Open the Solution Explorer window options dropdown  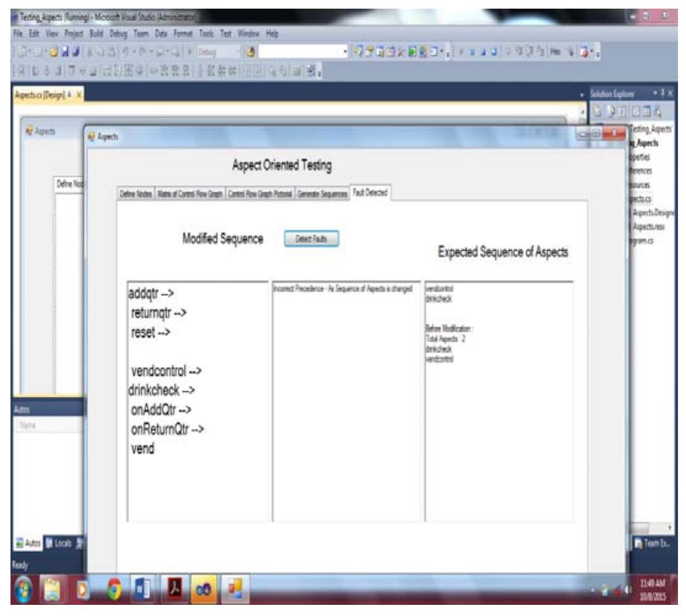(x=655, y=93)
